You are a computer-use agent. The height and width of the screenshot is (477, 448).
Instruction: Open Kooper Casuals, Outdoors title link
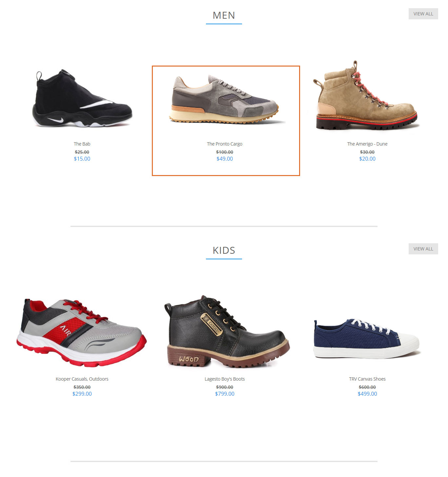pyautogui.click(x=82, y=379)
